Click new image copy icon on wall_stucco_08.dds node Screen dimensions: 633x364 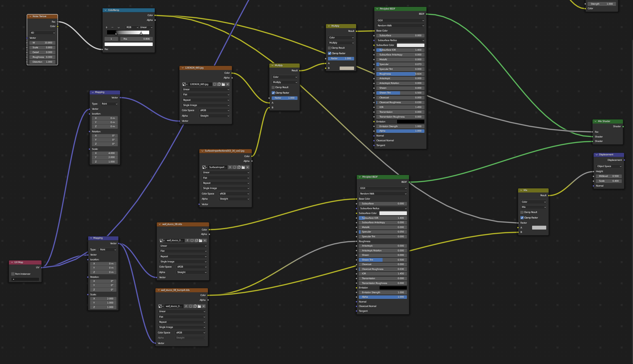(196, 240)
